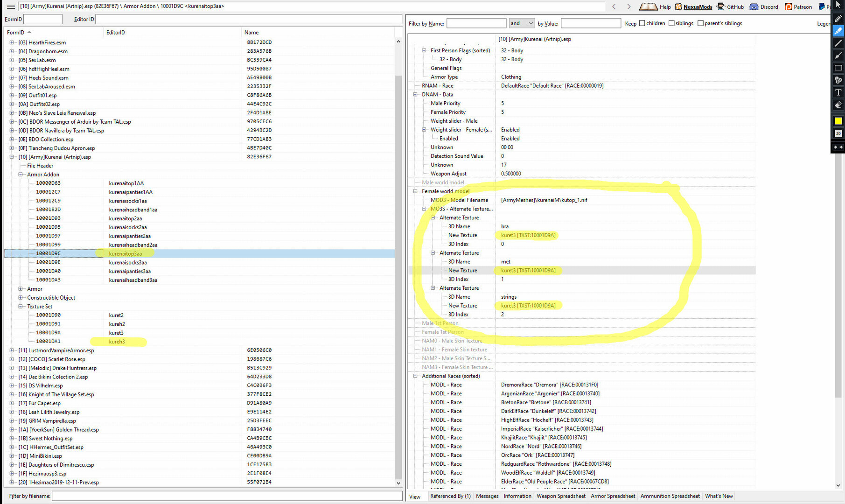This screenshot has height=504, width=845.
Task: Select the straight line tool
Action: [x=838, y=43]
